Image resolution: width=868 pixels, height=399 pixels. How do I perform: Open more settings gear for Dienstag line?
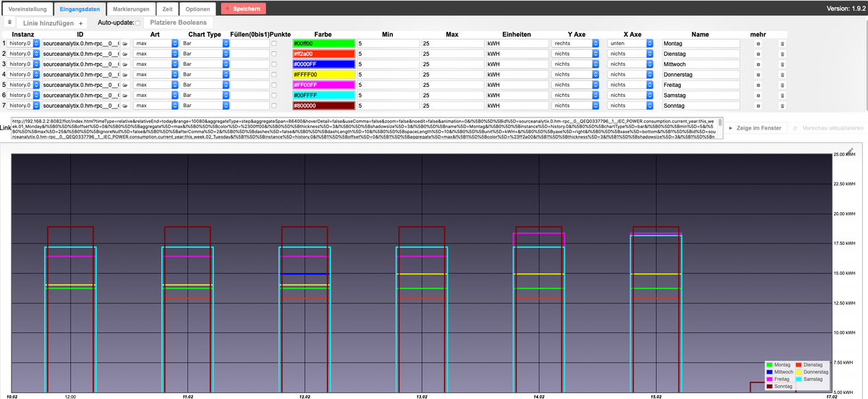(x=758, y=54)
